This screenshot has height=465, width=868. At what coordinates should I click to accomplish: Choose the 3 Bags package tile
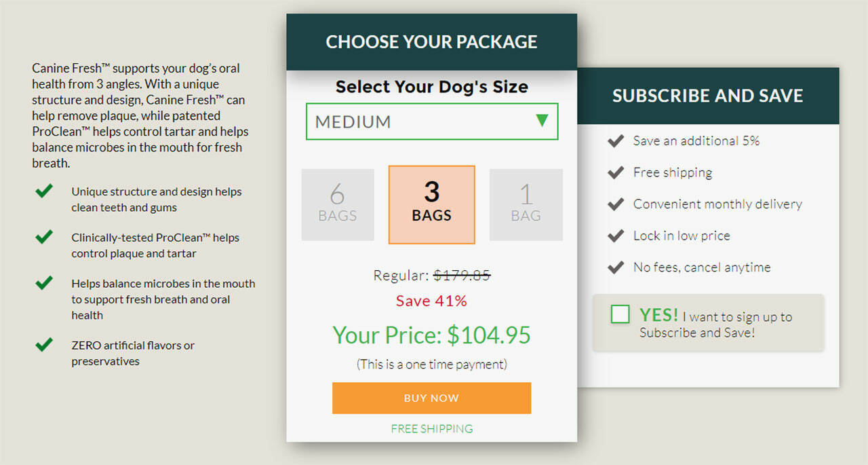coord(431,204)
